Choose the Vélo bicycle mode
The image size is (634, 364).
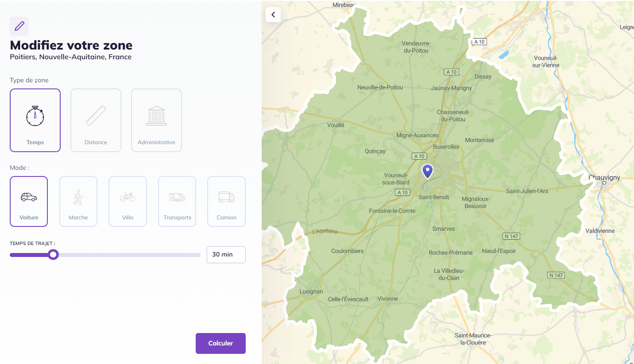tap(128, 202)
